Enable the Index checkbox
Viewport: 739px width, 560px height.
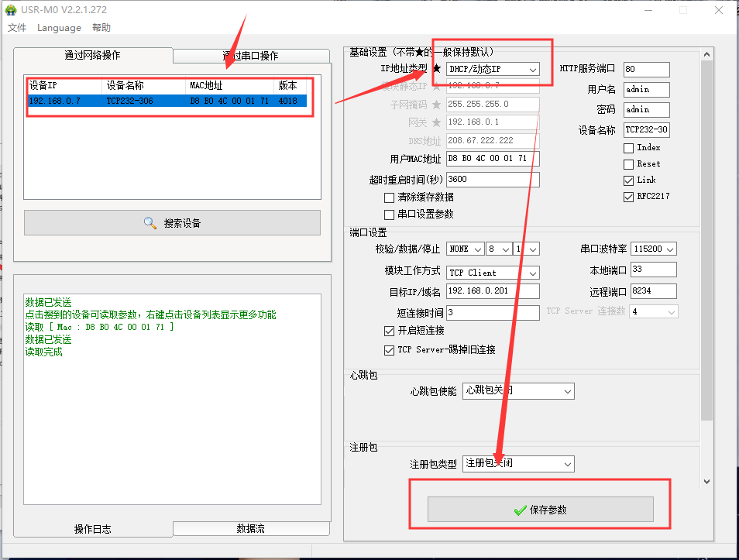click(x=628, y=148)
